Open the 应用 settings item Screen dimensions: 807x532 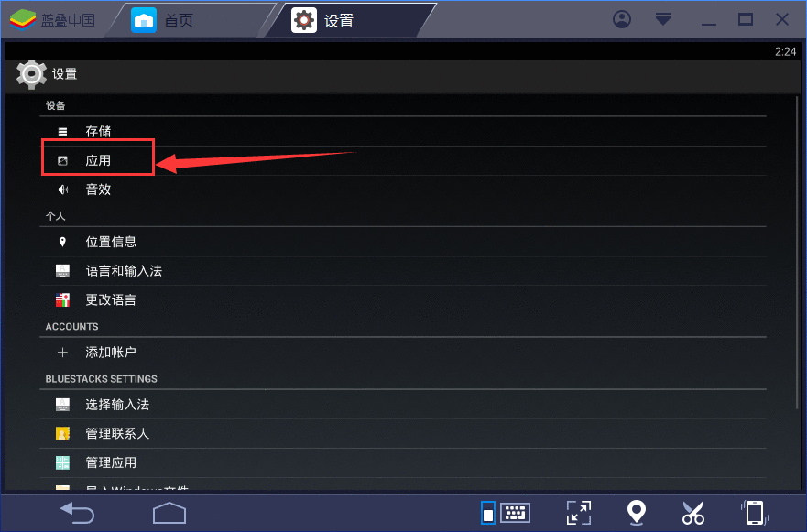click(403, 160)
